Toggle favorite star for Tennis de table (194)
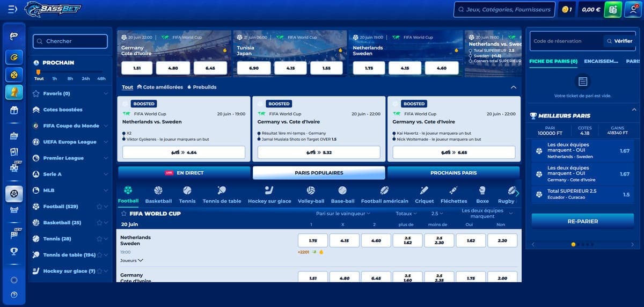Screen dimensions: 644x307 click(x=99, y=255)
